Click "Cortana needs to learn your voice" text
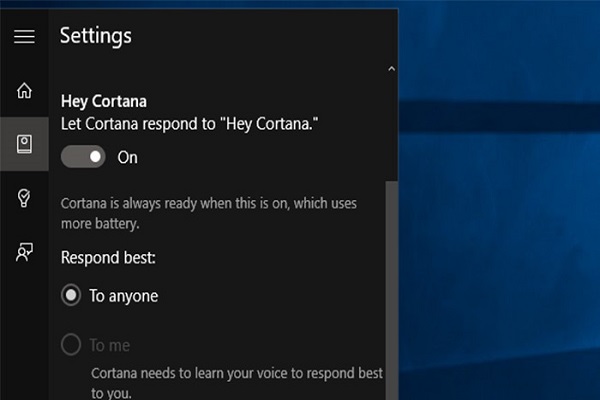The height and width of the screenshot is (400, 600). [x=236, y=374]
